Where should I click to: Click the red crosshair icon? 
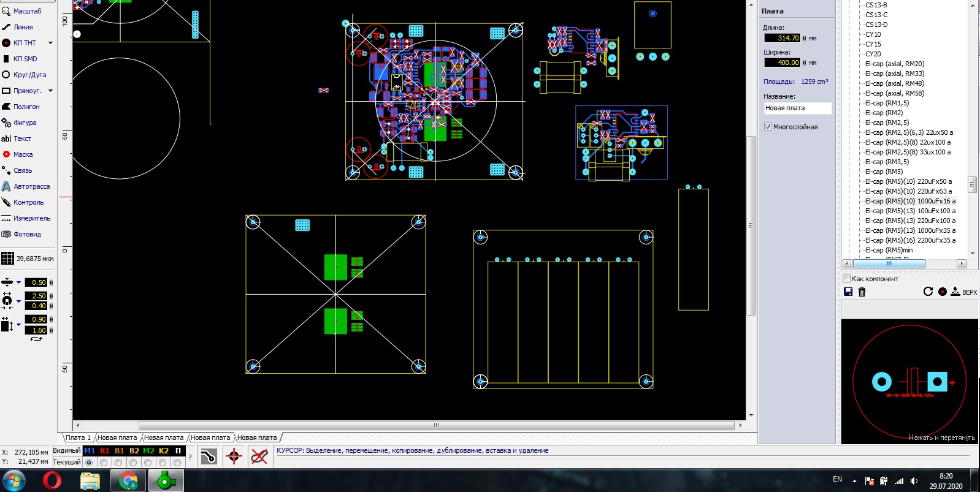pyautogui.click(x=234, y=456)
